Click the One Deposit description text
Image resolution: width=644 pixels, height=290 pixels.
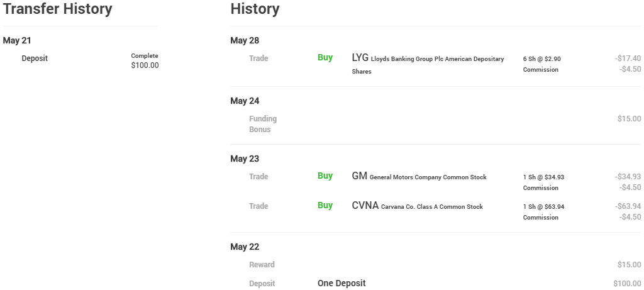pyautogui.click(x=341, y=283)
